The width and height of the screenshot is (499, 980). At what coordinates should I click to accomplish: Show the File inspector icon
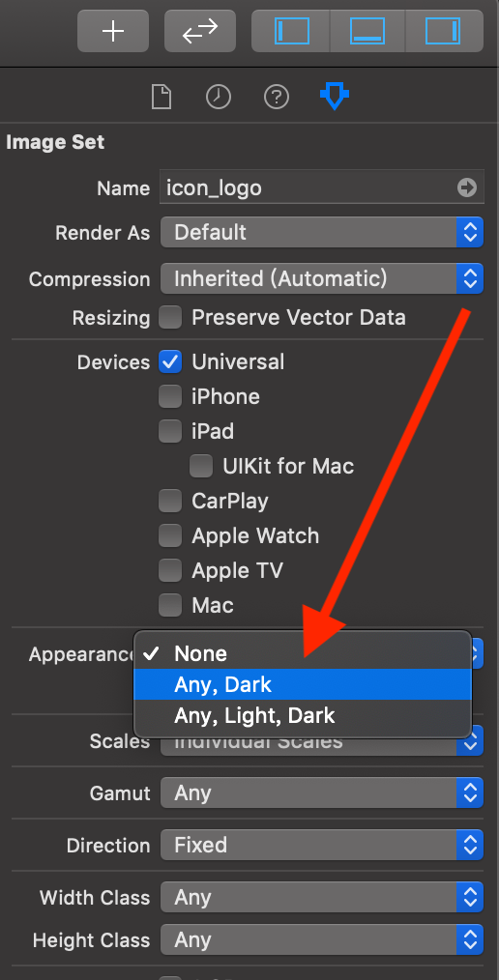click(161, 97)
